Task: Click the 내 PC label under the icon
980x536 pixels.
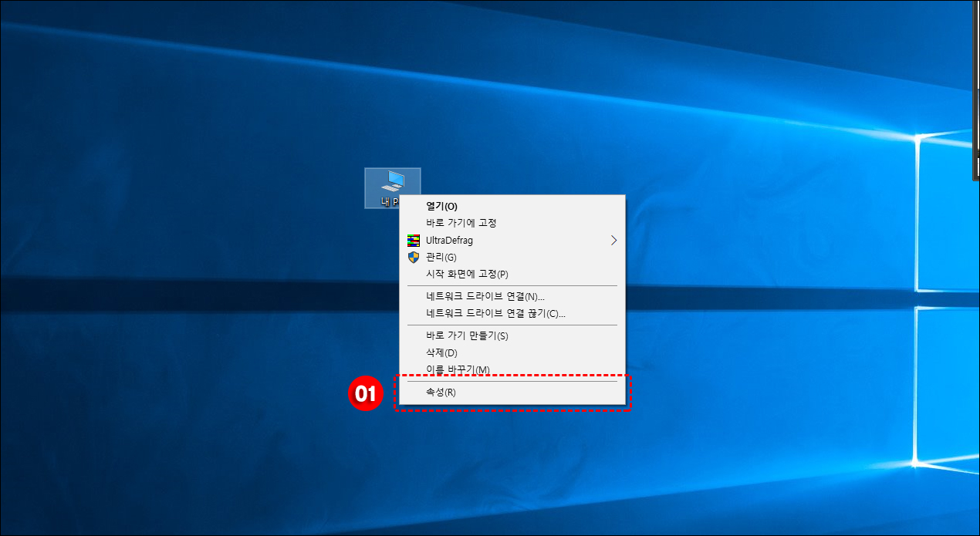Action: pyautogui.click(x=390, y=201)
